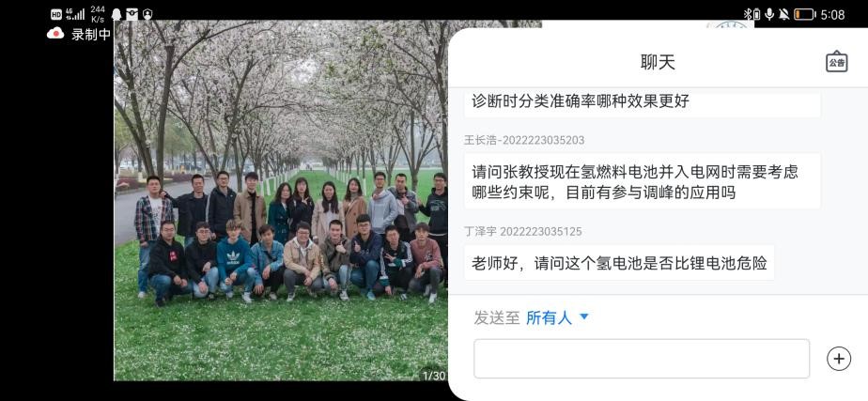Tap the battery indicator icon
868x401 pixels.
click(804, 14)
